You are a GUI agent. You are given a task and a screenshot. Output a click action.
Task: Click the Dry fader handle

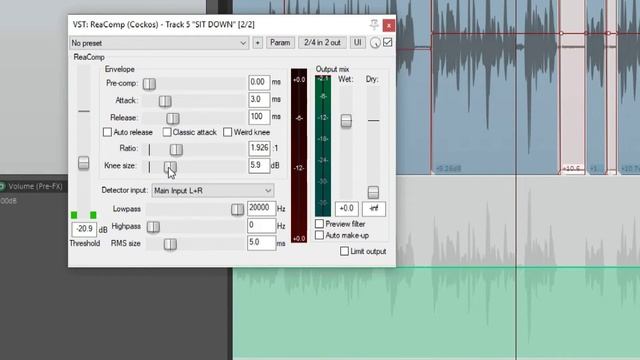373,192
